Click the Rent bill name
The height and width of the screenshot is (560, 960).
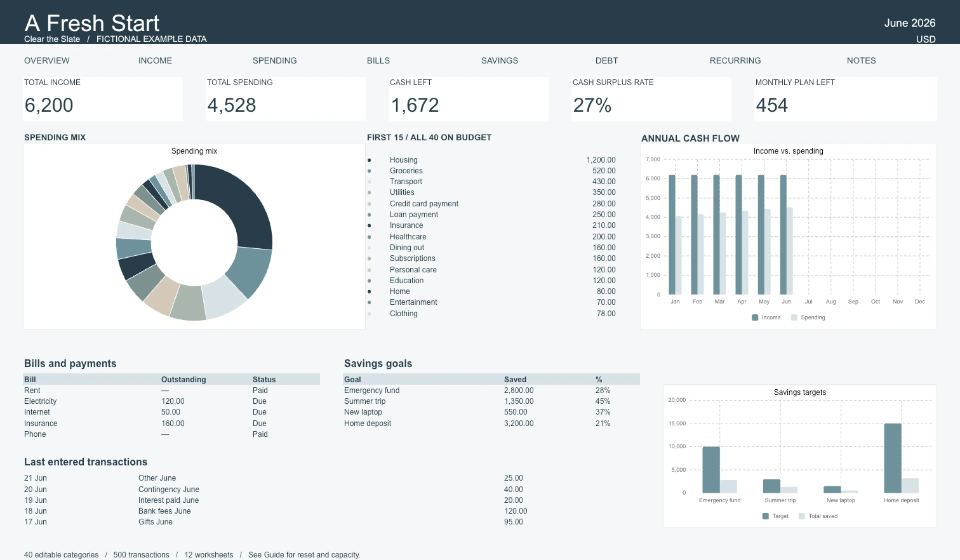click(x=32, y=390)
